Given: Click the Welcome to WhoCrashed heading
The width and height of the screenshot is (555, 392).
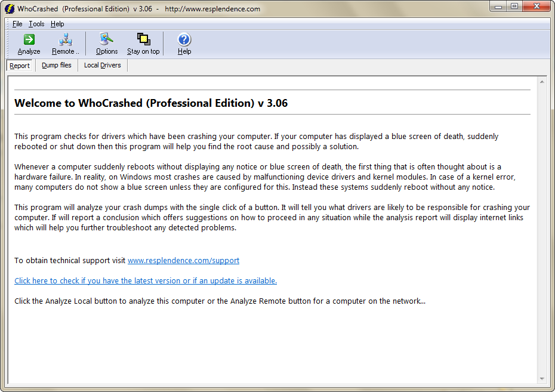Looking at the screenshot, I should click(151, 103).
